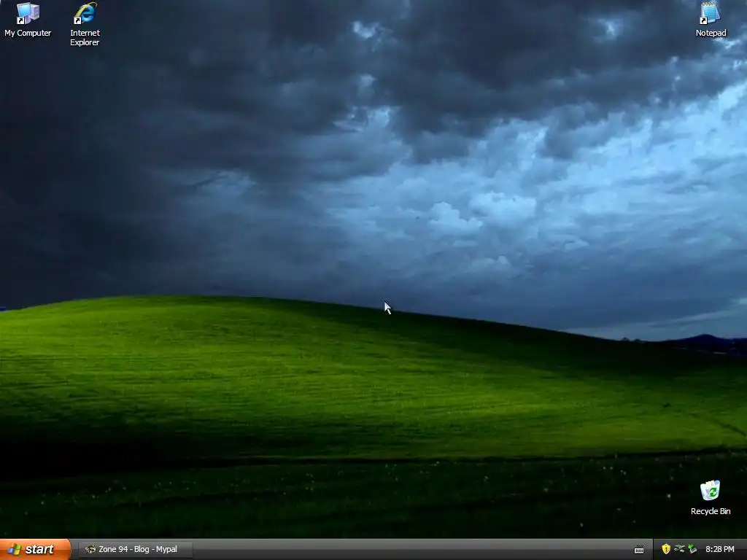Click the Safely Remove Hardware tray icon
Image resolution: width=747 pixels, height=560 pixels.
(692, 549)
